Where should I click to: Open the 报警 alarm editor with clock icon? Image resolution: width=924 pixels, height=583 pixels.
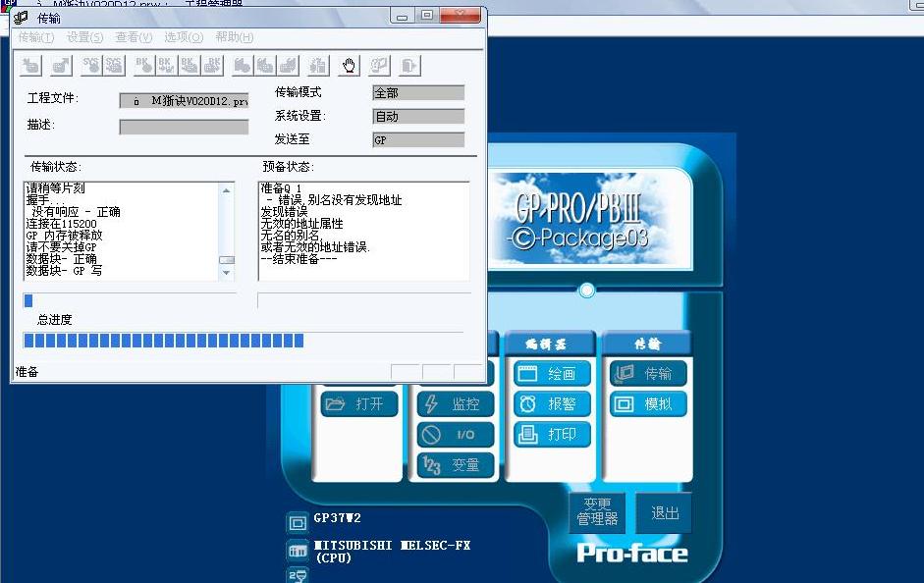coord(553,403)
